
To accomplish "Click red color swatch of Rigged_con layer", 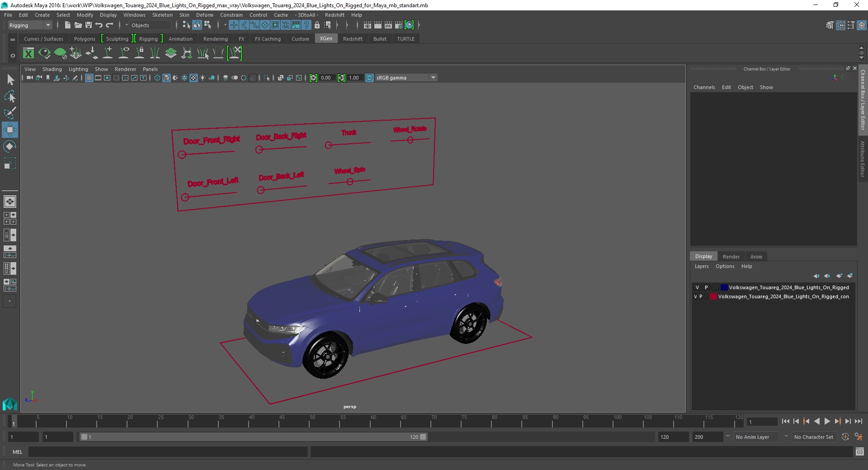I will pos(713,296).
